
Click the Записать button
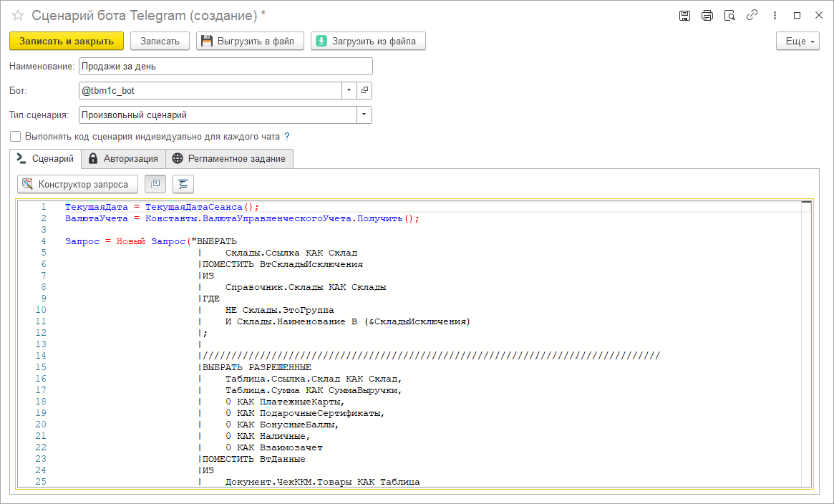click(x=160, y=41)
